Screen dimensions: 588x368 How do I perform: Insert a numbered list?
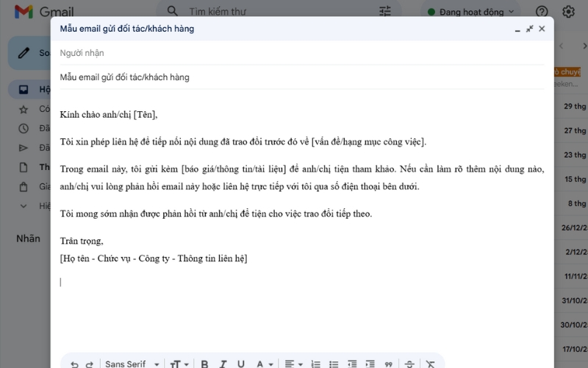coord(315,364)
